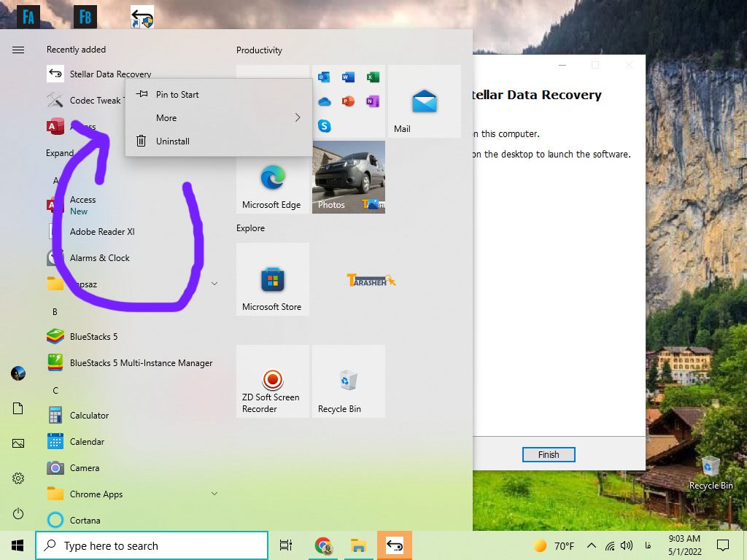This screenshot has width=747, height=560.
Task: Open the clock showing 9:03 AM
Action: pos(684,545)
